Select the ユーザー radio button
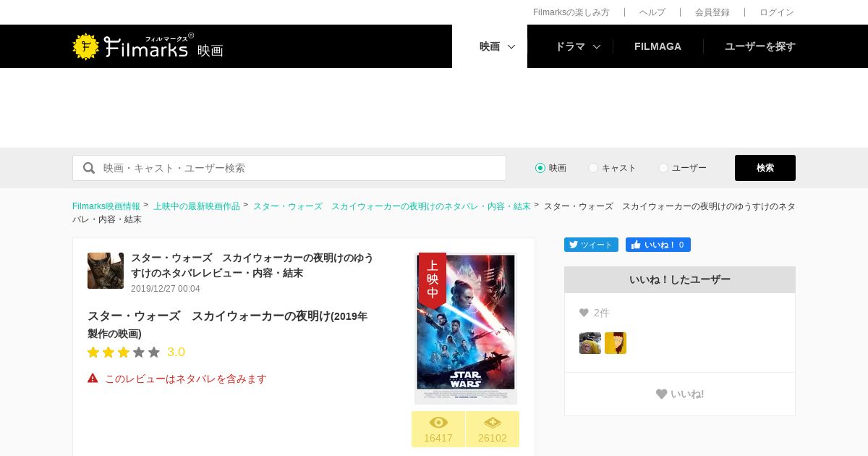The image size is (868, 456). tap(663, 168)
